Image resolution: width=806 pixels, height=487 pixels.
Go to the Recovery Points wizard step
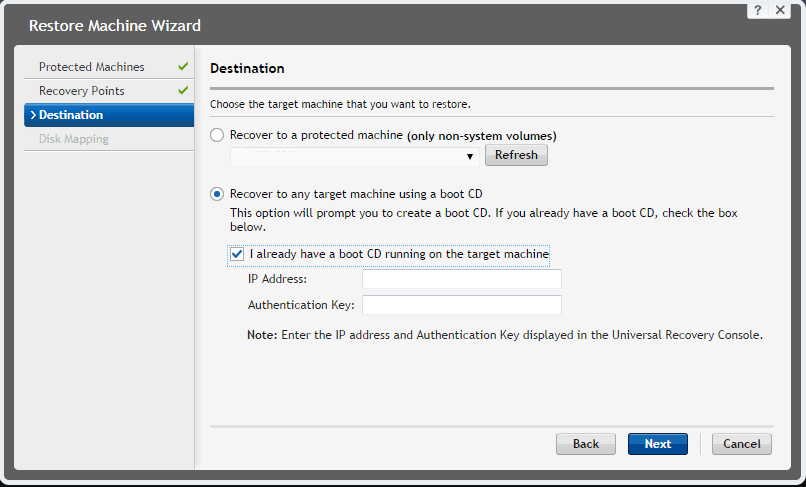82,91
